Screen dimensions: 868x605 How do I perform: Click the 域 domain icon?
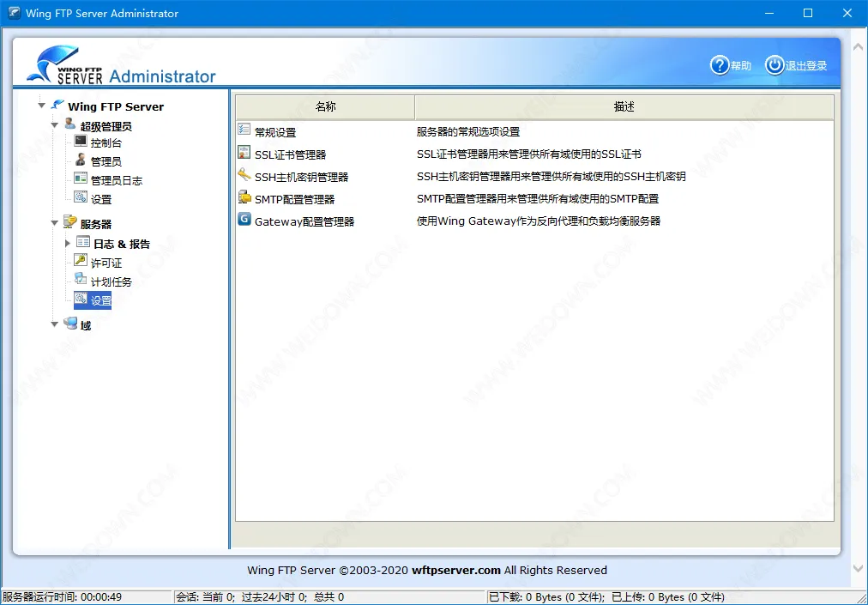(70, 324)
